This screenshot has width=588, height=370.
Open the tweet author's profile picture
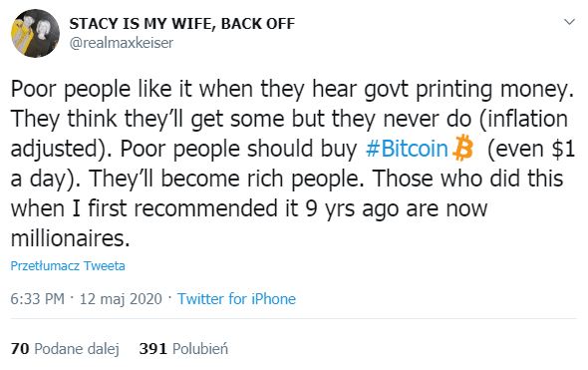[35, 33]
